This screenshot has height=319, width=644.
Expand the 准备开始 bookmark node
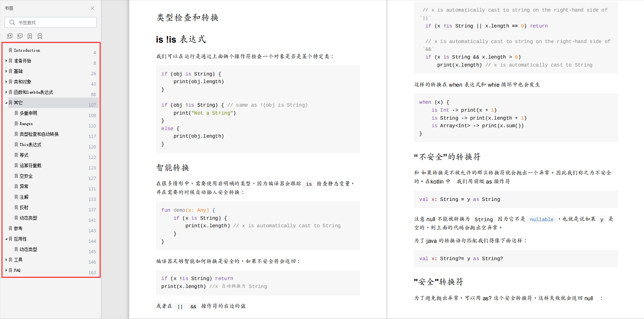coord(6,61)
